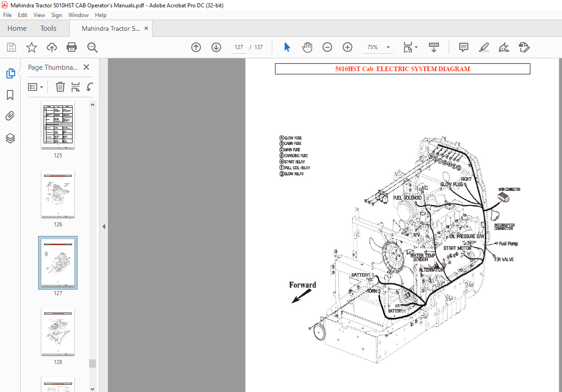Click the 'OIL PRESSURE S/W' label
562x392 pixels.
click(x=467, y=236)
